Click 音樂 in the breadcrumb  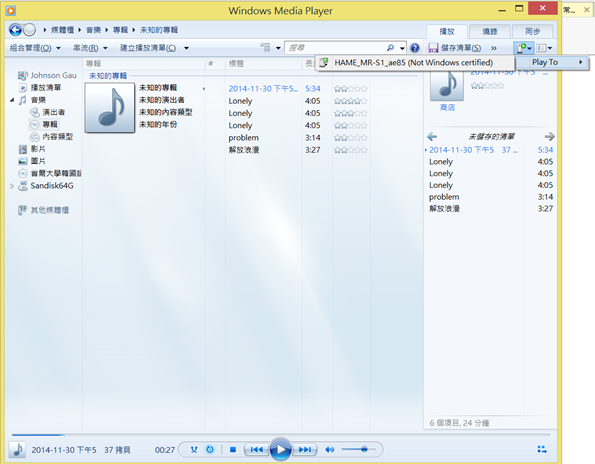pos(93,30)
